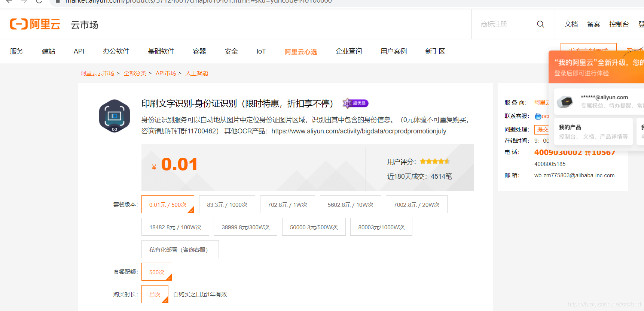Click the 0.01 price value
The height and width of the screenshot is (311, 644).
(179, 164)
